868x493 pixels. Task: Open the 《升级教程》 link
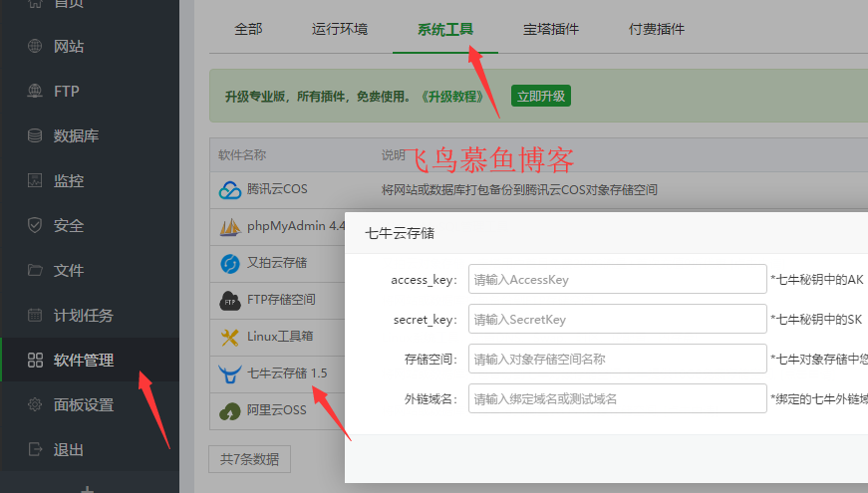[454, 97]
